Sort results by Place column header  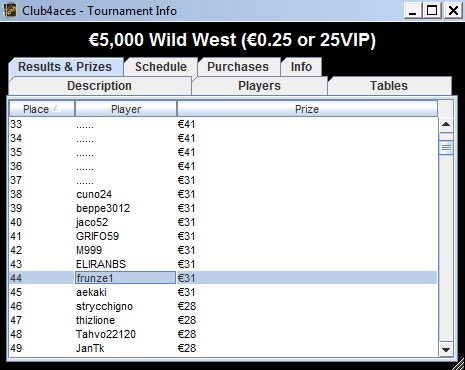pos(42,109)
